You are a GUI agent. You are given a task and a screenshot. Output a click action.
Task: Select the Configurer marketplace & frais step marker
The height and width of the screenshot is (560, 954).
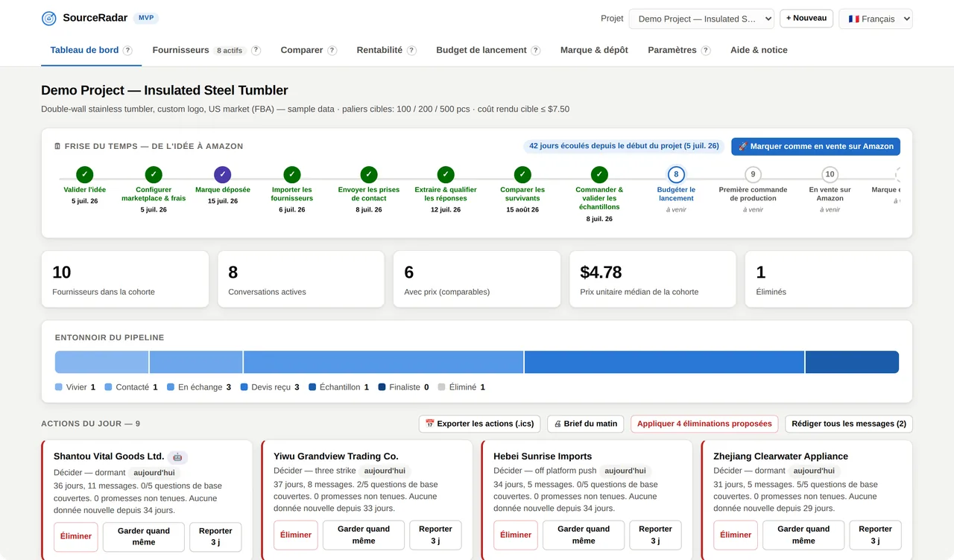(x=154, y=174)
